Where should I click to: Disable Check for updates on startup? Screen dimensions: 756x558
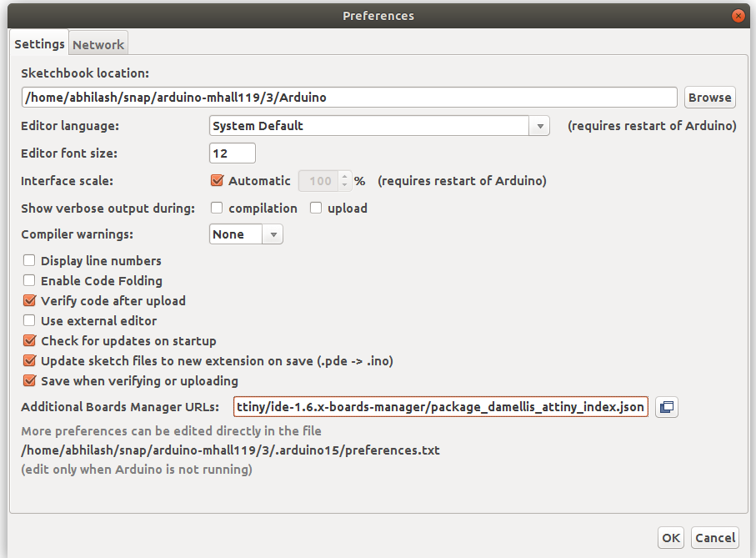point(29,340)
